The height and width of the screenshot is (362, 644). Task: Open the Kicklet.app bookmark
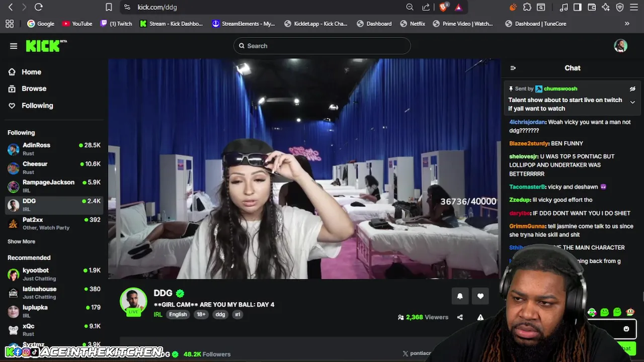point(315,24)
